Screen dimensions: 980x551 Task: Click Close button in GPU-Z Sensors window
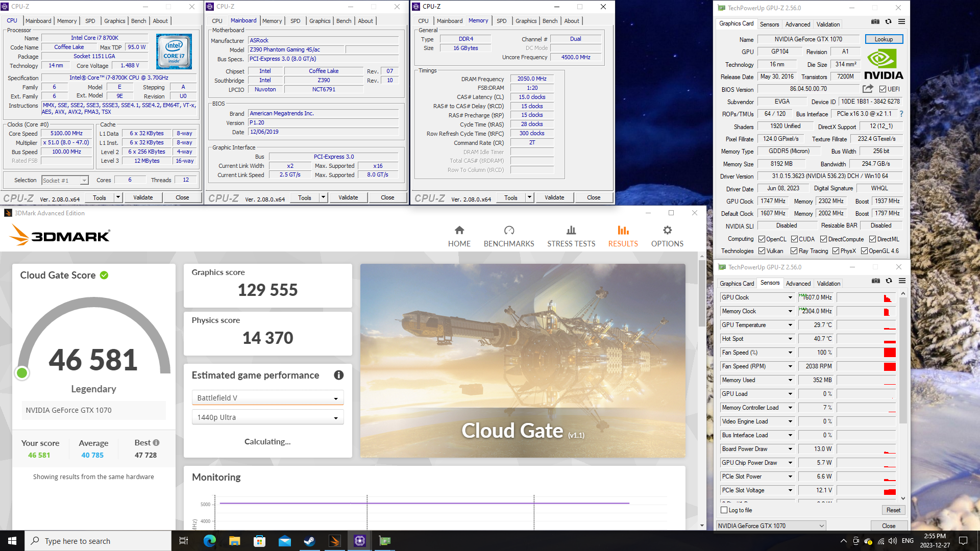(x=888, y=525)
